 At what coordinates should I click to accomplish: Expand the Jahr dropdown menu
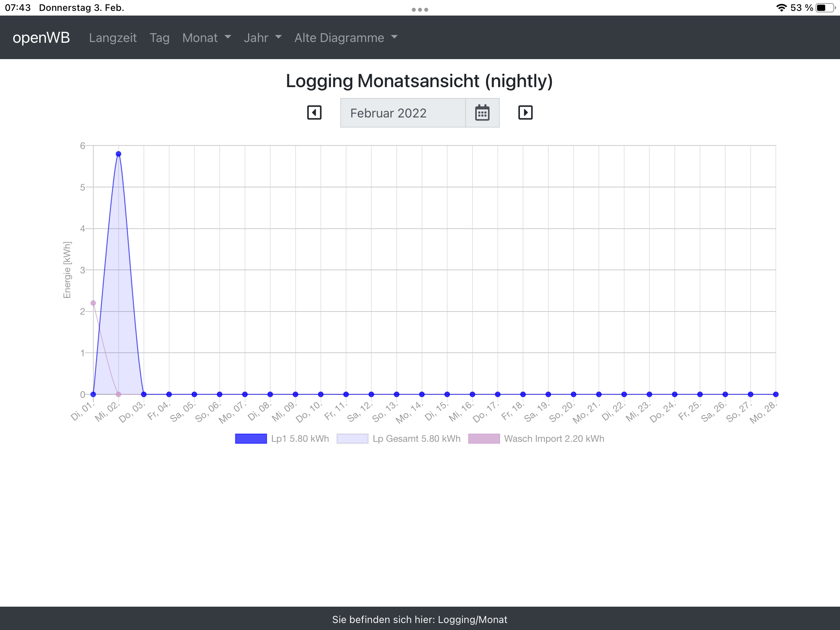[262, 38]
